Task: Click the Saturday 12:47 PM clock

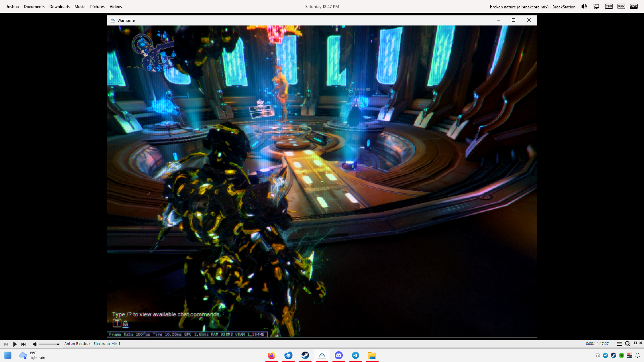Action: tap(322, 6)
